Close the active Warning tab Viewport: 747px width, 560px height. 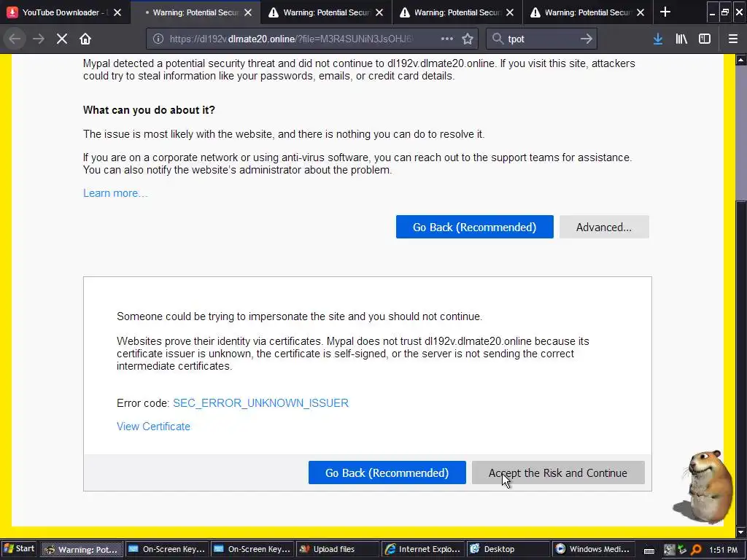[x=248, y=12]
